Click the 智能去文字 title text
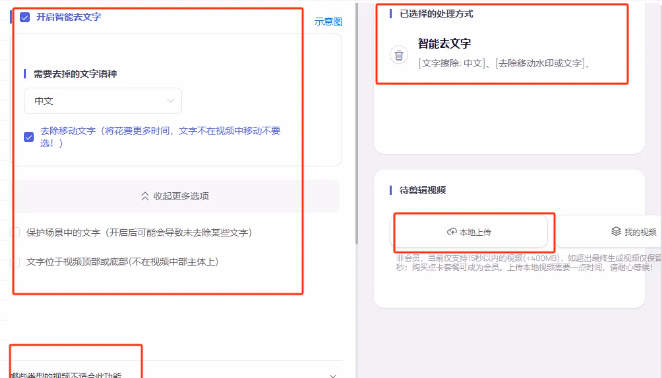The width and height of the screenshot is (662, 378). click(x=444, y=44)
